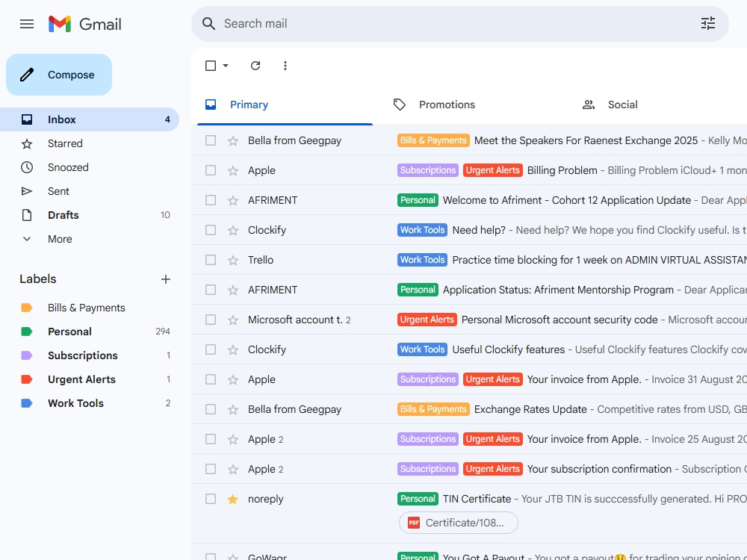Open the Subscriptions label in sidebar
This screenshot has width=747, height=560.
coord(90,355)
